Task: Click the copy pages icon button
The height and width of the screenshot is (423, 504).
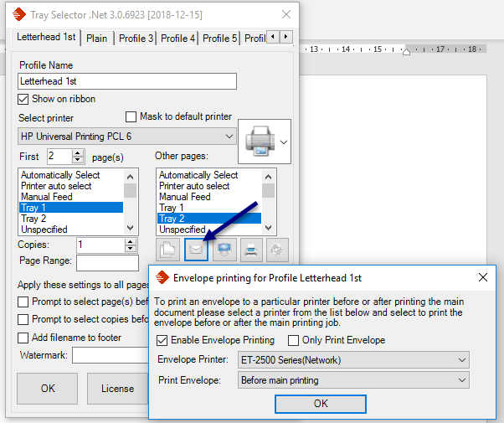Action: click(170, 250)
